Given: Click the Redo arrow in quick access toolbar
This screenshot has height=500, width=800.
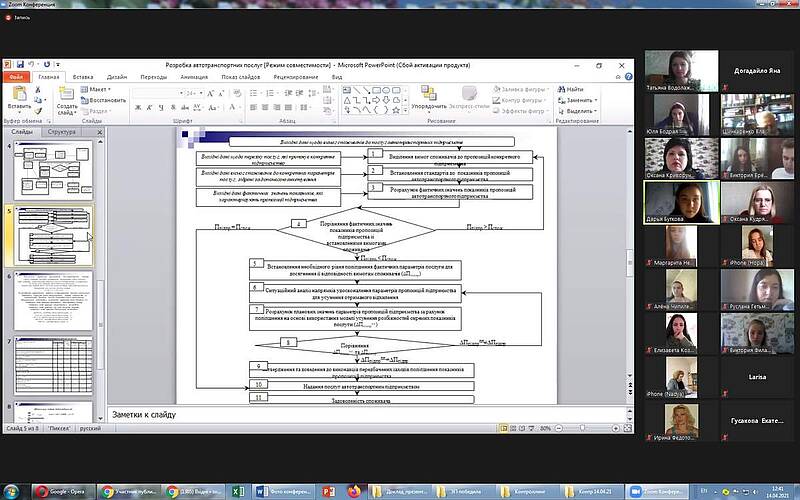Looking at the screenshot, I should pos(46,64).
